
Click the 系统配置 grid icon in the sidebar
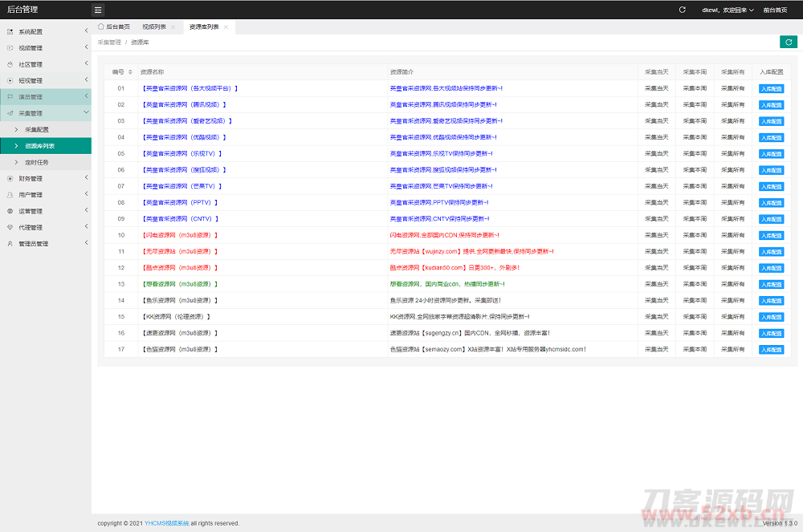[10, 32]
